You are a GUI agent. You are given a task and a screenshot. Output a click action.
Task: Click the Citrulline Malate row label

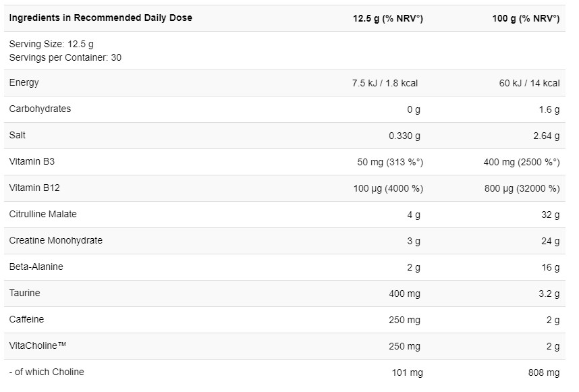(x=43, y=215)
